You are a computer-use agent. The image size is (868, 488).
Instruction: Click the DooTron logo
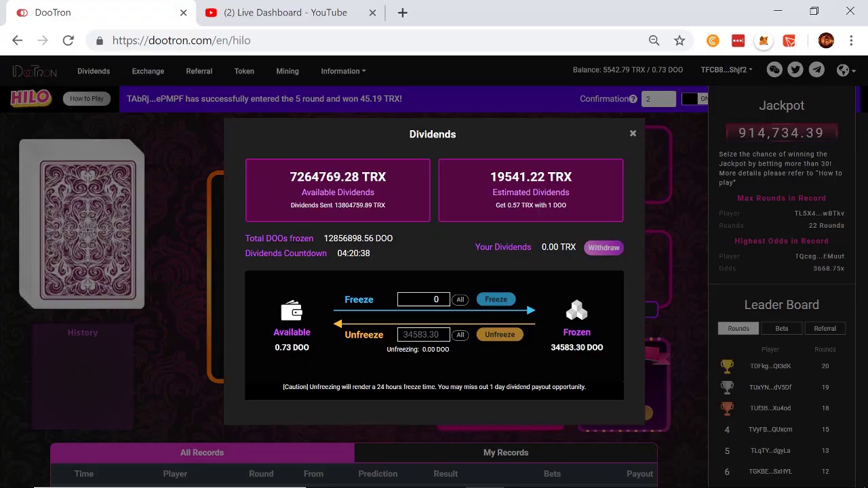(x=35, y=71)
